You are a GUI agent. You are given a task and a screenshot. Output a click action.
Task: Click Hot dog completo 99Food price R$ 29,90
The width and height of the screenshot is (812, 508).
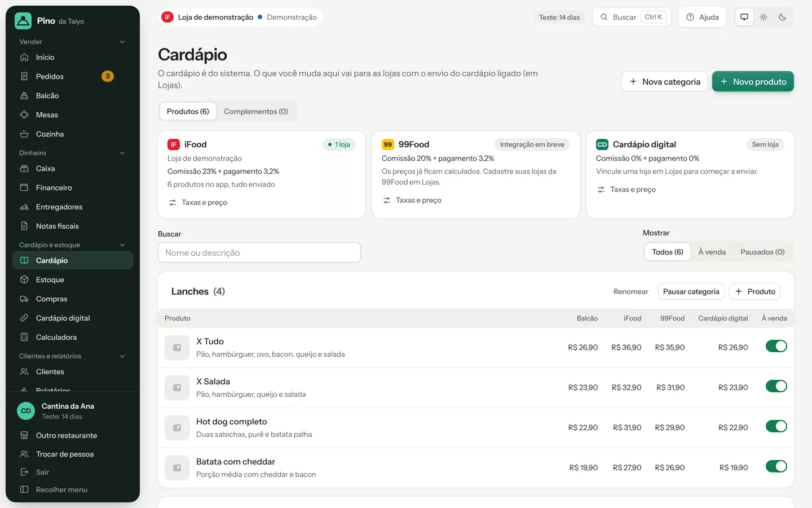[670, 427]
